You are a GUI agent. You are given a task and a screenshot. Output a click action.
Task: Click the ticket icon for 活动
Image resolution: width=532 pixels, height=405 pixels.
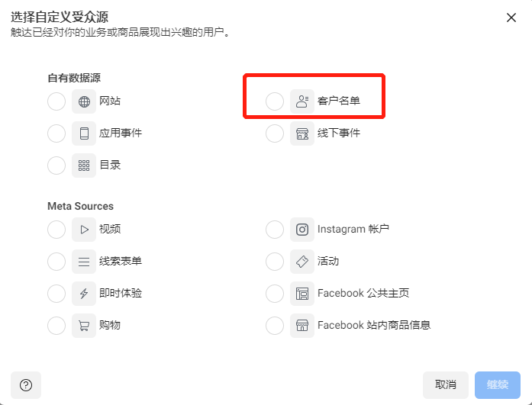[x=302, y=262]
